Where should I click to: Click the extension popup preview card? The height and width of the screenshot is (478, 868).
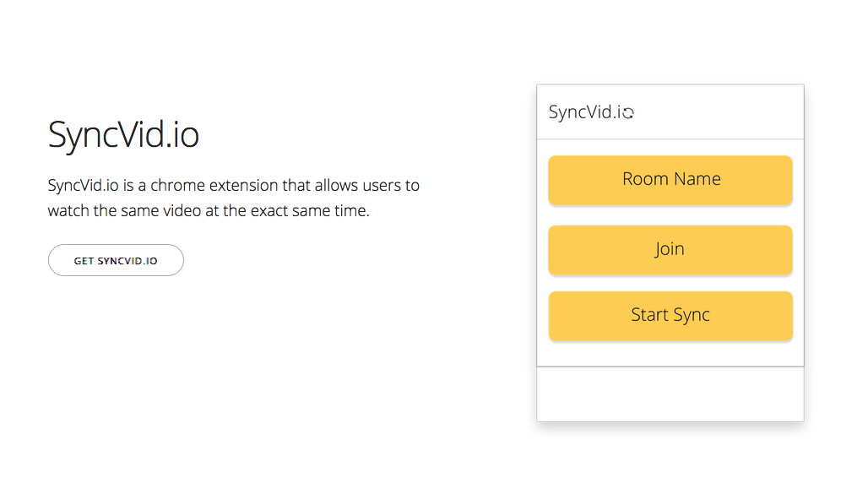(670, 253)
